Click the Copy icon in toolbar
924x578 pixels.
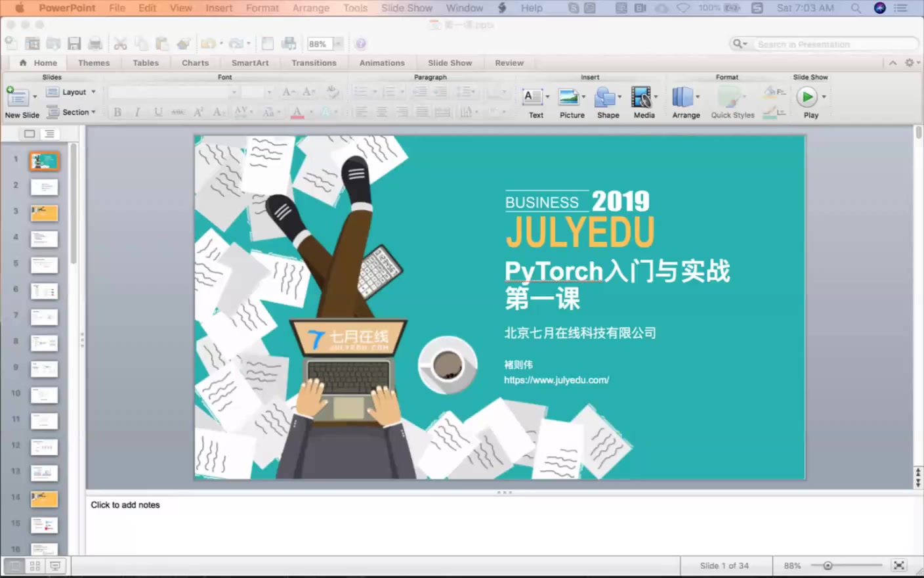pos(141,44)
